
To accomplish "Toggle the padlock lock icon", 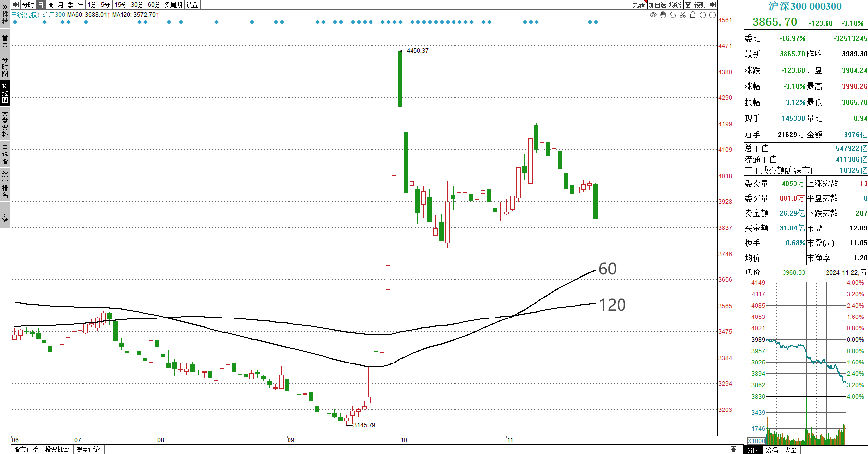I will (693, 15).
